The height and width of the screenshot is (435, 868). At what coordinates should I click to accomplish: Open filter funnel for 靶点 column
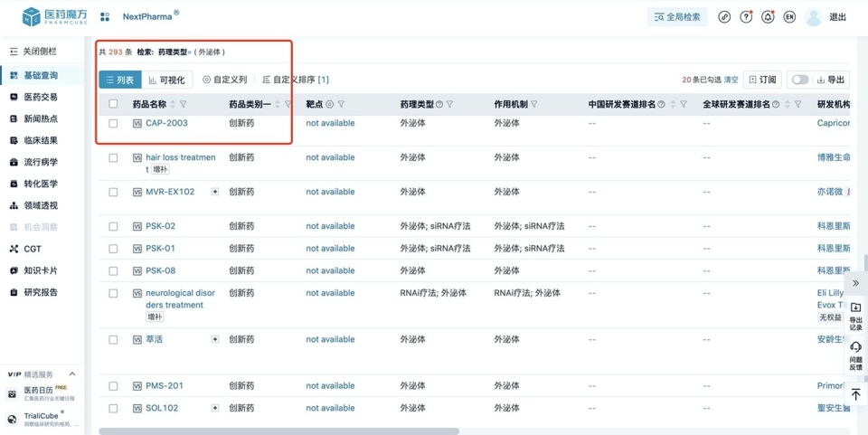[x=341, y=104]
